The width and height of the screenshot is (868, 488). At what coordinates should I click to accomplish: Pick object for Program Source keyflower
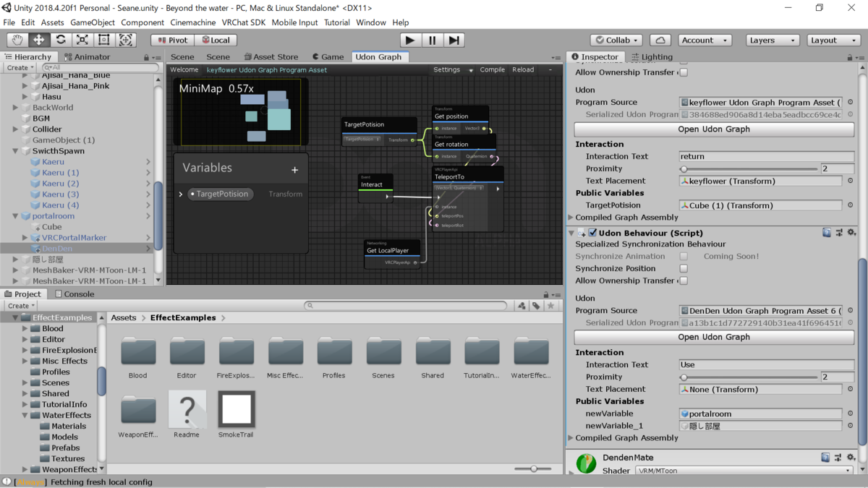tap(850, 103)
